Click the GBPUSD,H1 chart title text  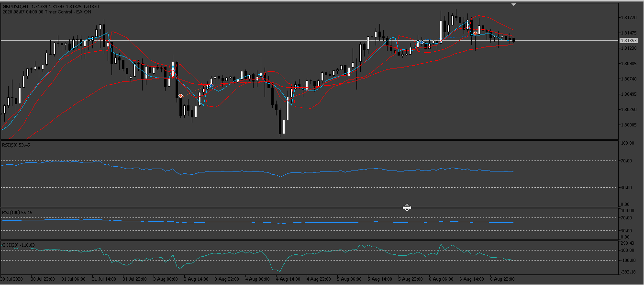pos(16,6)
